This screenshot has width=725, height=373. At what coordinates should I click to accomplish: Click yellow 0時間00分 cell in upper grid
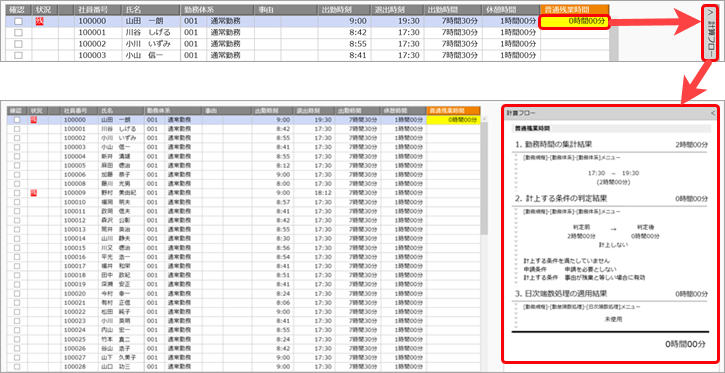574,21
